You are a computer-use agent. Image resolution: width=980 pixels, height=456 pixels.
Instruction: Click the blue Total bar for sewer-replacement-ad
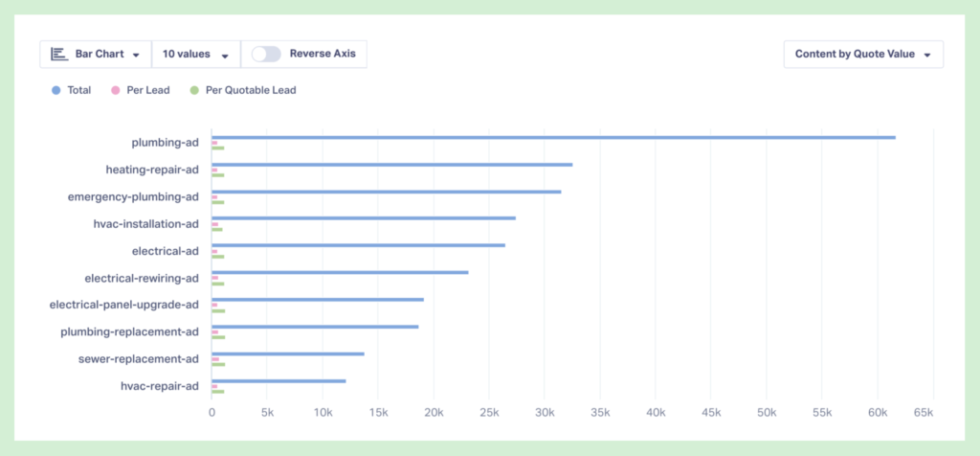tap(288, 354)
